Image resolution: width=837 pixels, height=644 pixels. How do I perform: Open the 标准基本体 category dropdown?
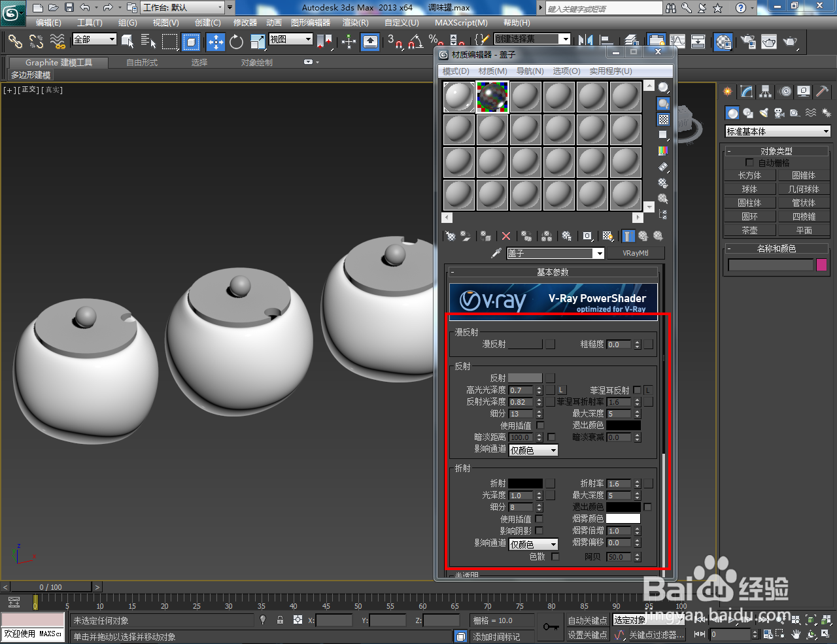pyautogui.click(x=777, y=131)
